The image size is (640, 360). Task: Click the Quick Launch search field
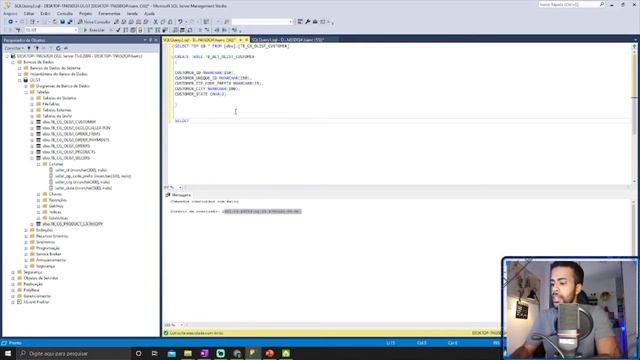pos(571,4)
